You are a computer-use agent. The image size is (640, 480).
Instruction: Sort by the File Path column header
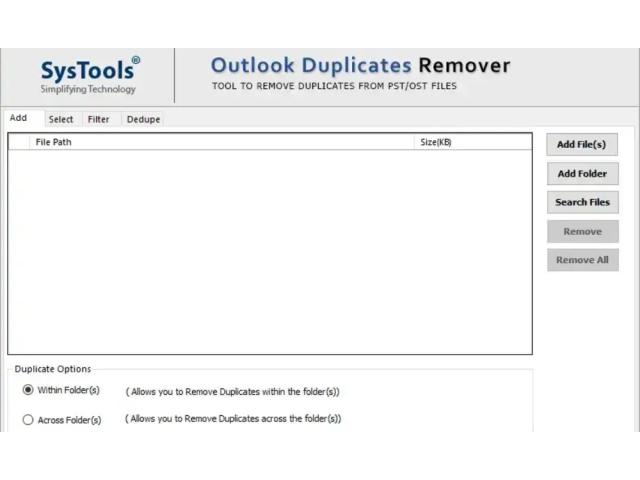(222, 142)
